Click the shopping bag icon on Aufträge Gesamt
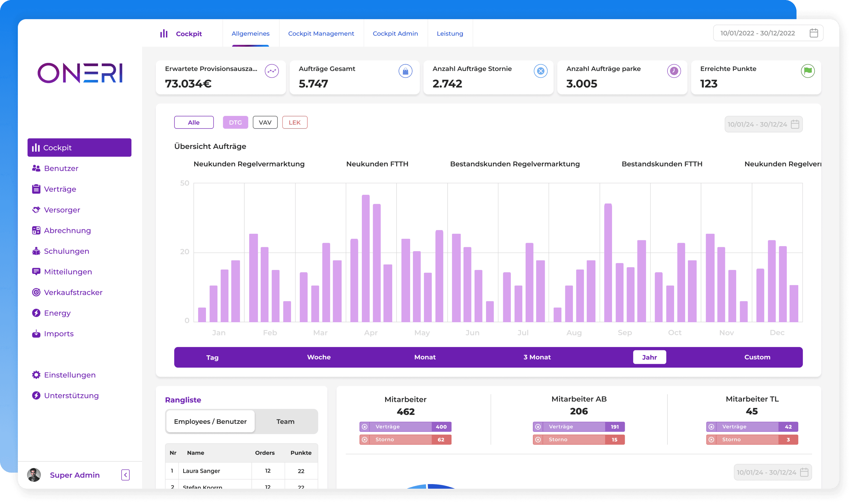This screenshot has height=504, width=854. pos(405,71)
